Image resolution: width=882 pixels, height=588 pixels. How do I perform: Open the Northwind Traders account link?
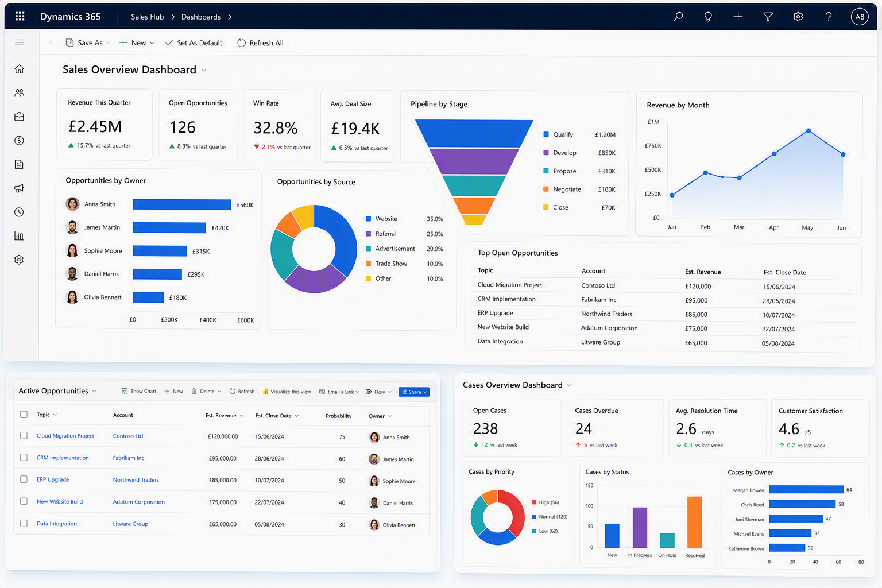[136, 479]
